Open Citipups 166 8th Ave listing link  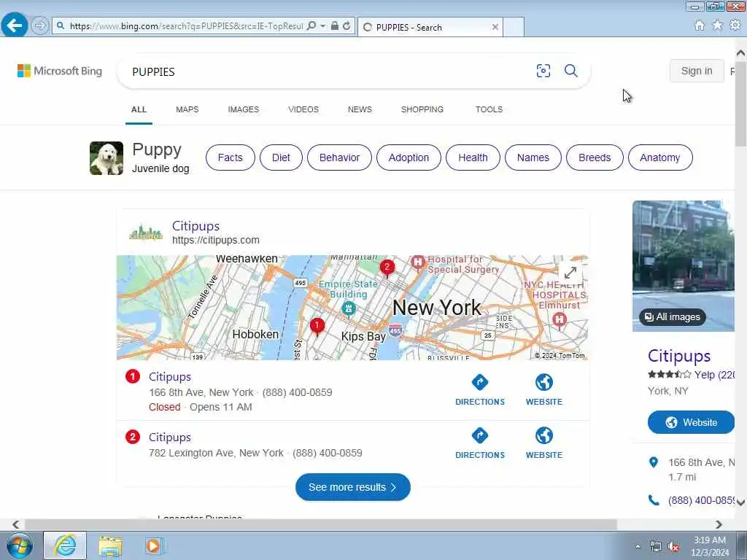(x=169, y=377)
